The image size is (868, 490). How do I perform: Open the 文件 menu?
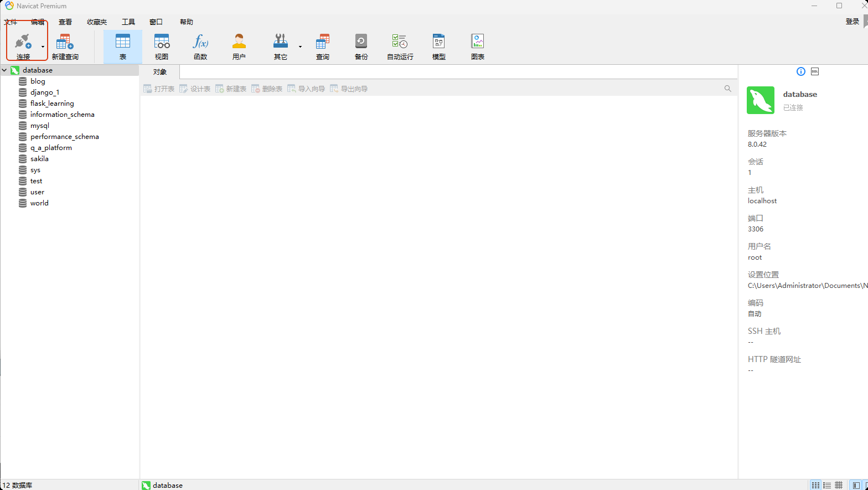click(x=11, y=22)
